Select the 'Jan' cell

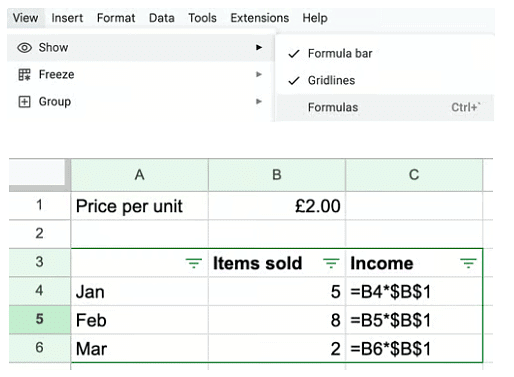pyautogui.click(x=140, y=291)
